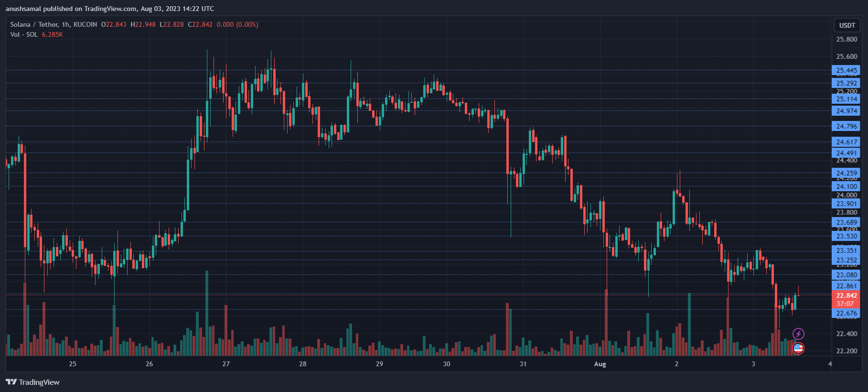Click date 31 on the time axis
This screenshot has height=392, width=868.
tap(523, 364)
